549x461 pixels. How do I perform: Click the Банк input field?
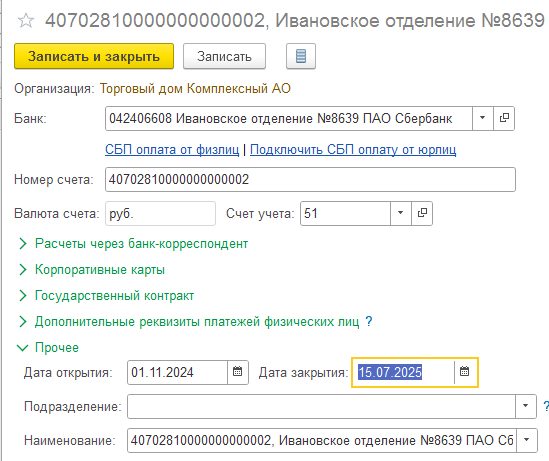pyautogui.click(x=289, y=118)
